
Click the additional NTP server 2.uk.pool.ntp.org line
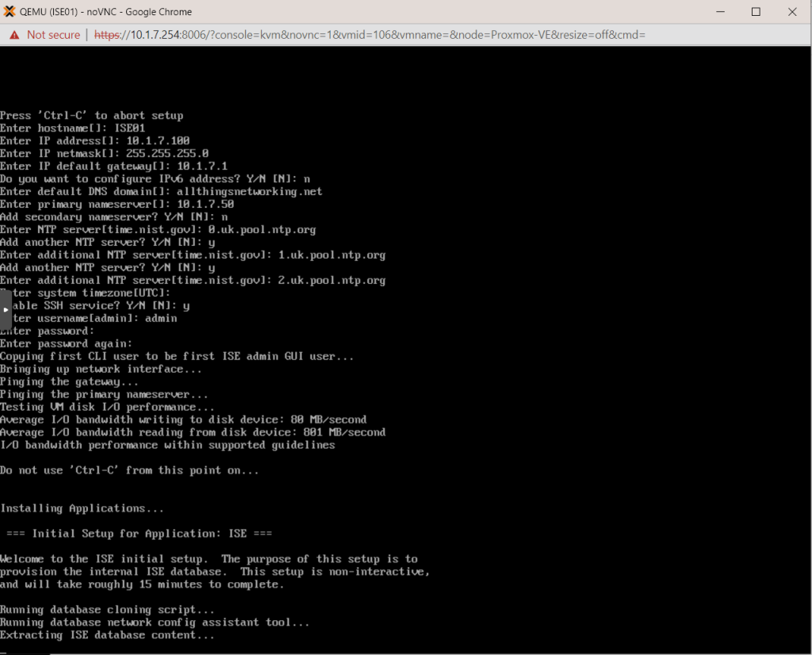pyautogui.click(x=193, y=280)
